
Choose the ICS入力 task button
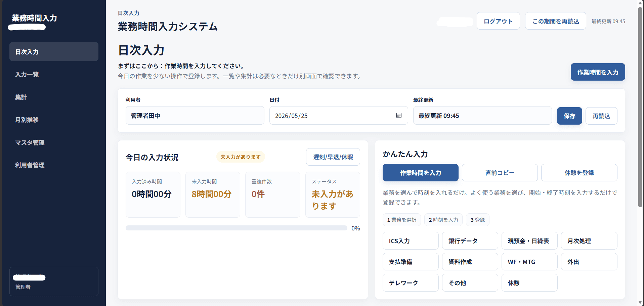pyautogui.click(x=411, y=241)
